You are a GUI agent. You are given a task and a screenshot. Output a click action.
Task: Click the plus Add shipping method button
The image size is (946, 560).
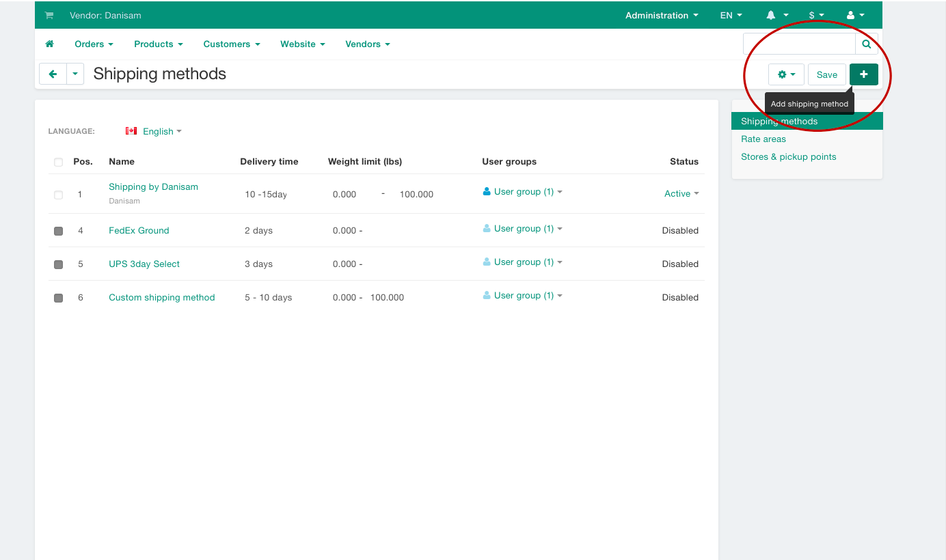(863, 74)
